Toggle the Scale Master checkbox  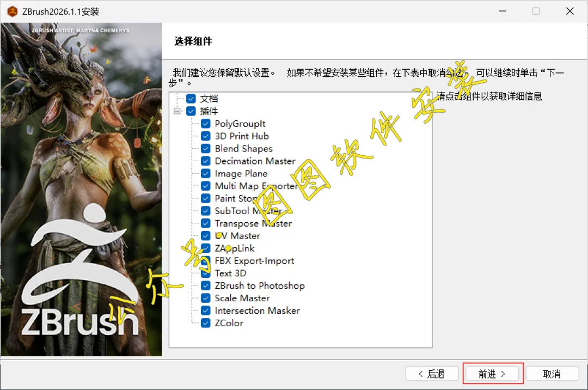[x=205, y=298]
